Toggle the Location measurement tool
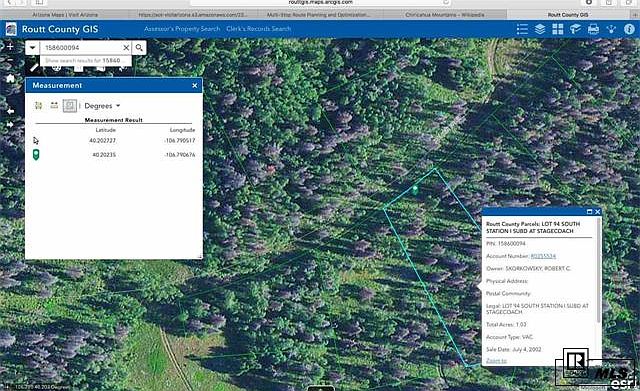 [70, 106]
